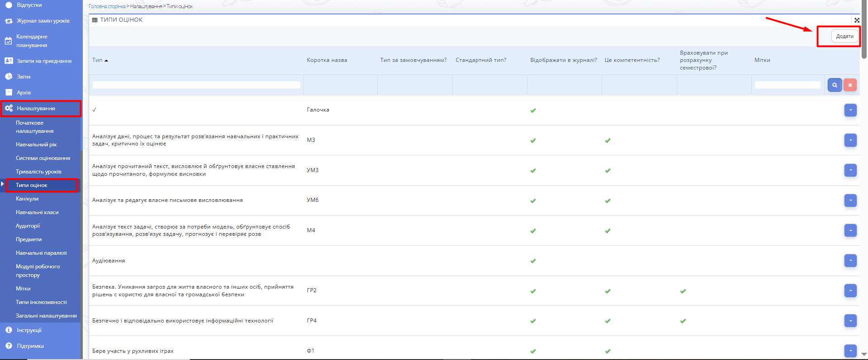This screenshot has width=868, height=360.
Task: Click the Тип filter text field
Action: click(196, 85)
